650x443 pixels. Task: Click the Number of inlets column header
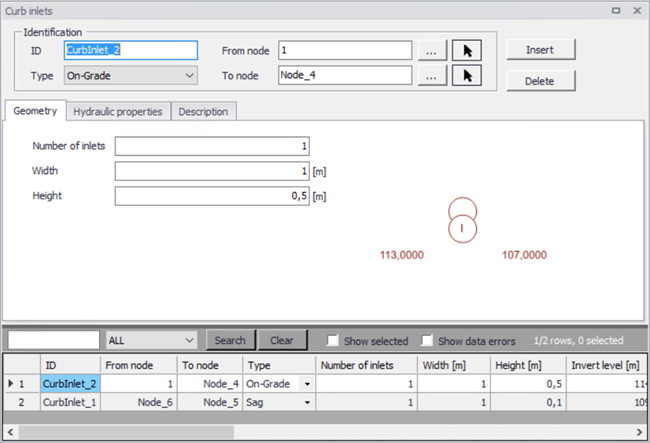click(366, 365)
